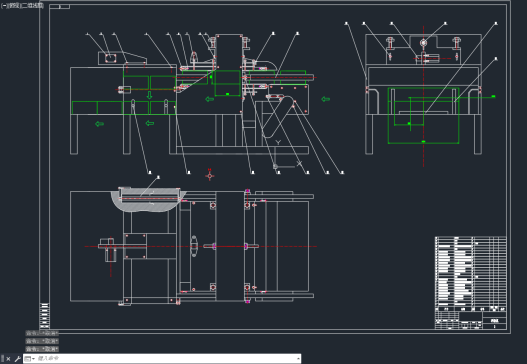The height and width of the screenshot is (364, 527).
Task: Select the title block parts list table
Action: click(471, 274)
